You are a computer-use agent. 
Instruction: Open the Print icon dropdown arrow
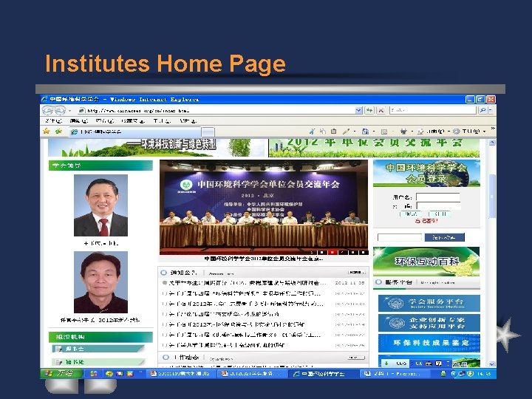[x=412, y=132]
